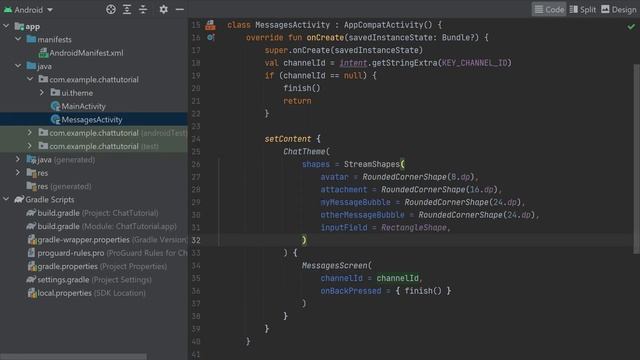Click the Select Opened File target icon
Screen dimensions: 640x360
click(111, 9)
